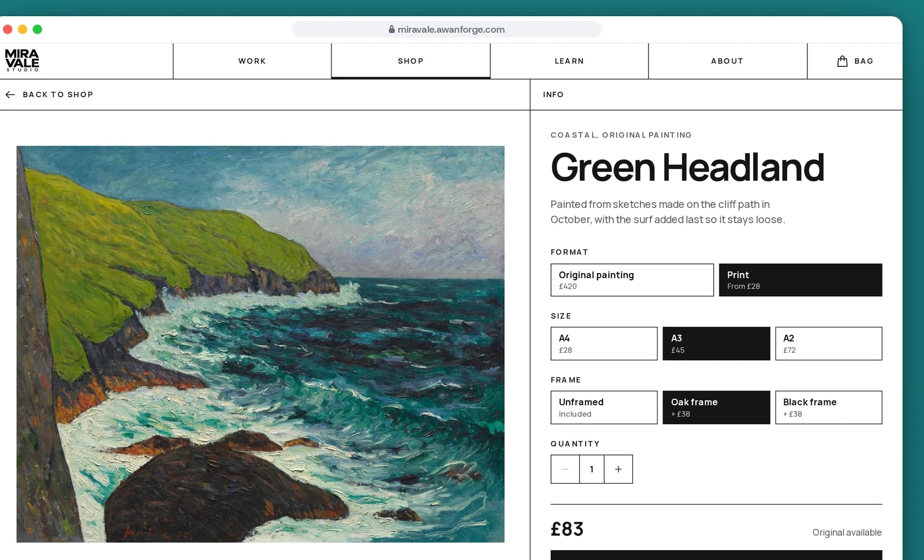Select size A4 £28
The height and width of the screenshot is (560, 924).
click(x=604, y=344)
